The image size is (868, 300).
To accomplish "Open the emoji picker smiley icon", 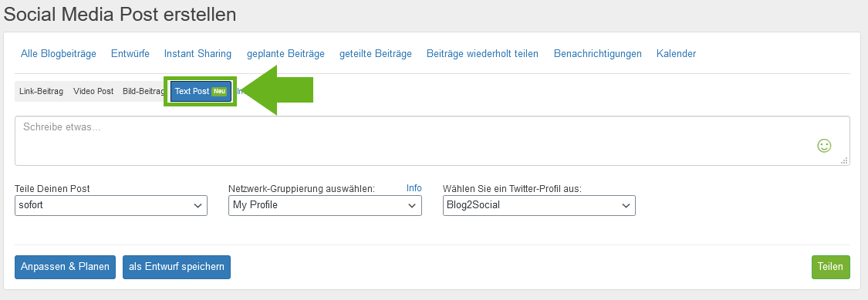I will point(824,146).
